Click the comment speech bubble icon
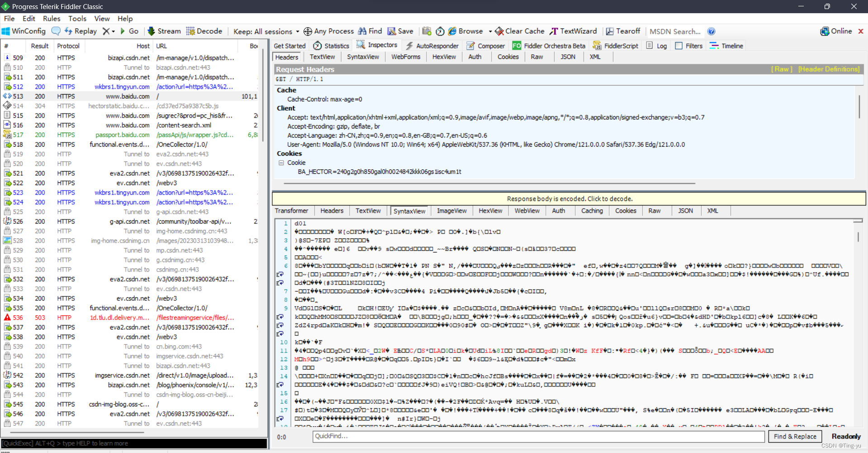Screen dimensions: 868x453 point(56,31)
